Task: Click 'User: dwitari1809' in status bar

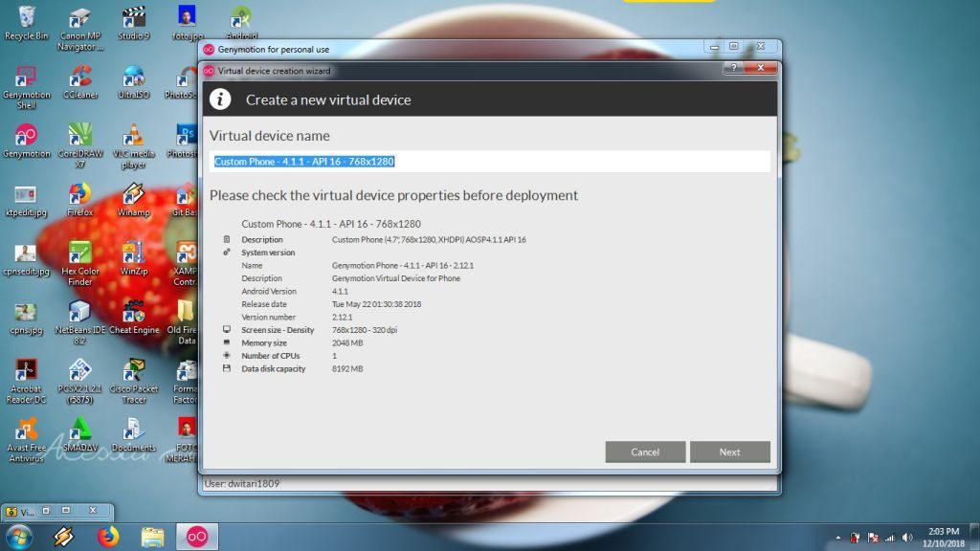Action: pyautogui.click(x=242, y=483)
